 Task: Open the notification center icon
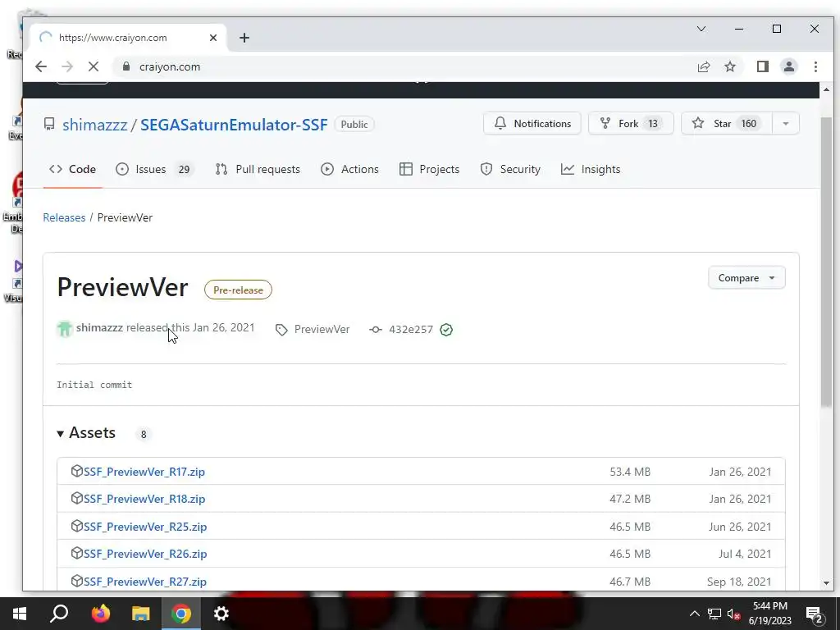(x=815, y=614)
